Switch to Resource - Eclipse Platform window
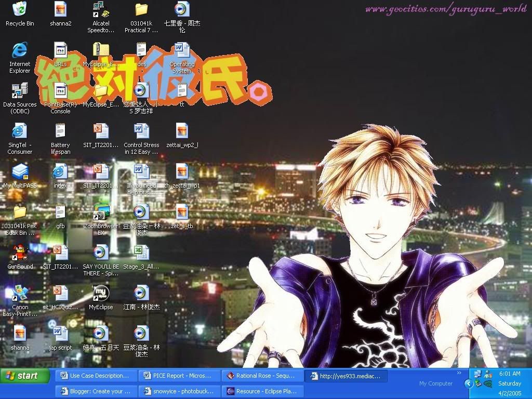Image resolution: width=532 pixels, height=399 pixels. [262, 391]
